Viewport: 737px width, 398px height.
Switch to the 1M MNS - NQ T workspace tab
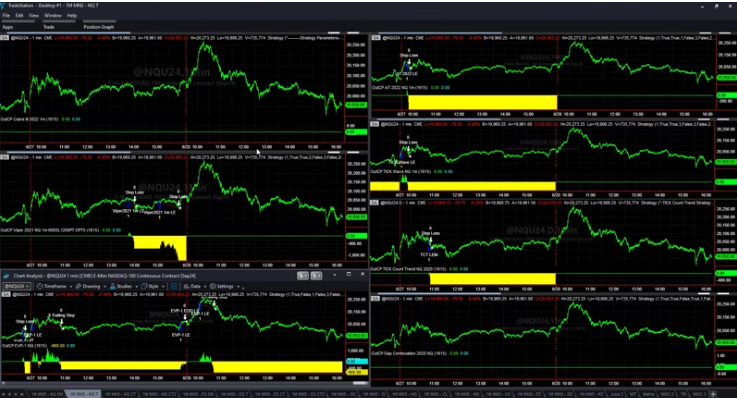(x=84, y=394)
